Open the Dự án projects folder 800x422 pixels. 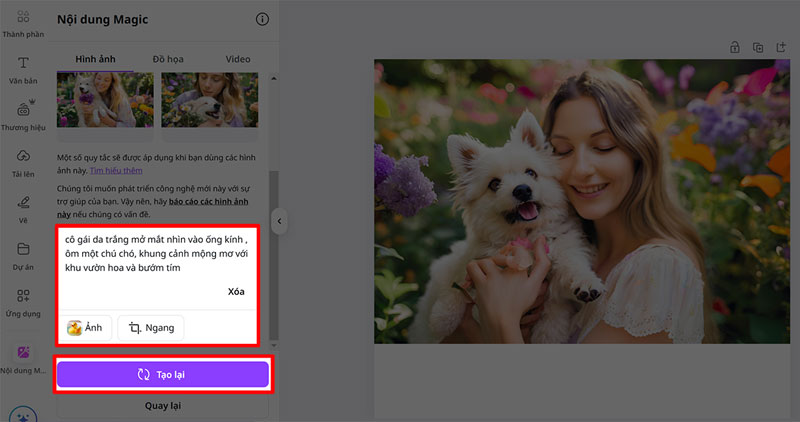click(x=22, y=254)
